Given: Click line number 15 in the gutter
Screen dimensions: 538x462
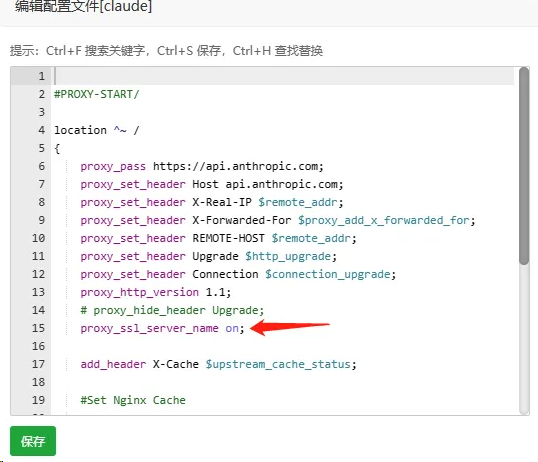Looking at the screenshot, I should pyautogui.click(x=38, y=328).
